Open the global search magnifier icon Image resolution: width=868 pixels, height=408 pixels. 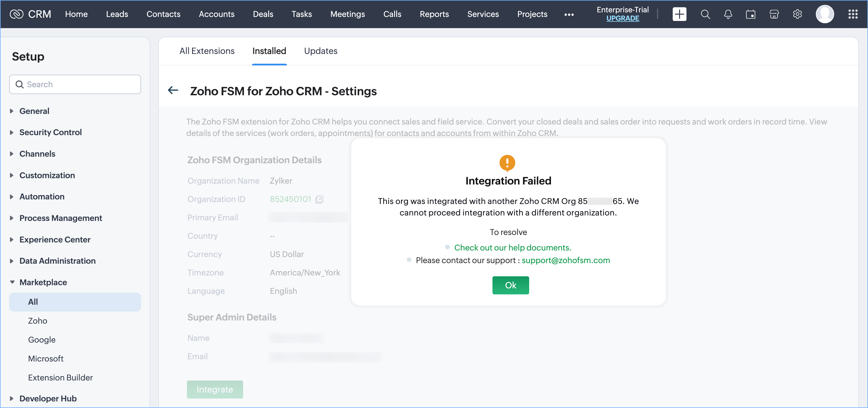(x=705, y=14)
